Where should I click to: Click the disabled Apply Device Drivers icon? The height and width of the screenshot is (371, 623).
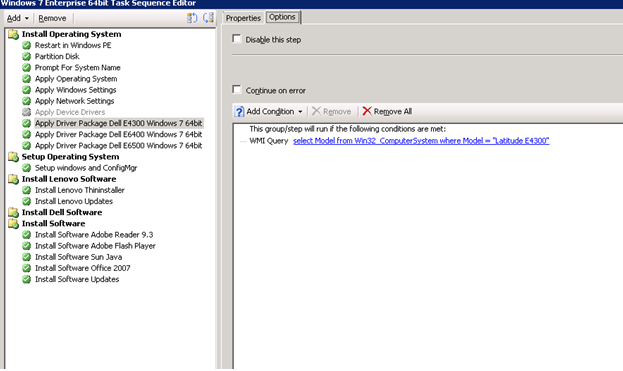coord(27,112)
